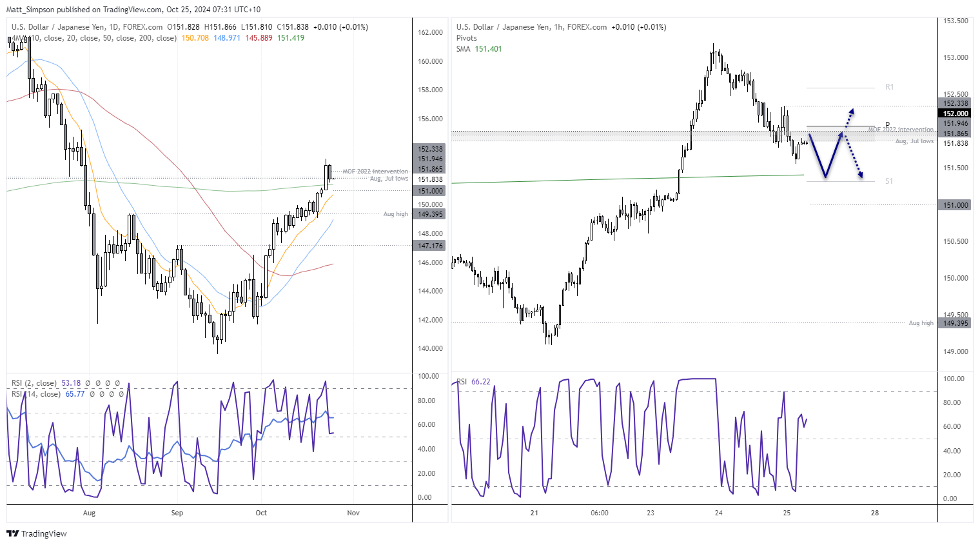Click the Aug month label on the daily time axis
Viewport: 980px width, 545px height.
89,513
